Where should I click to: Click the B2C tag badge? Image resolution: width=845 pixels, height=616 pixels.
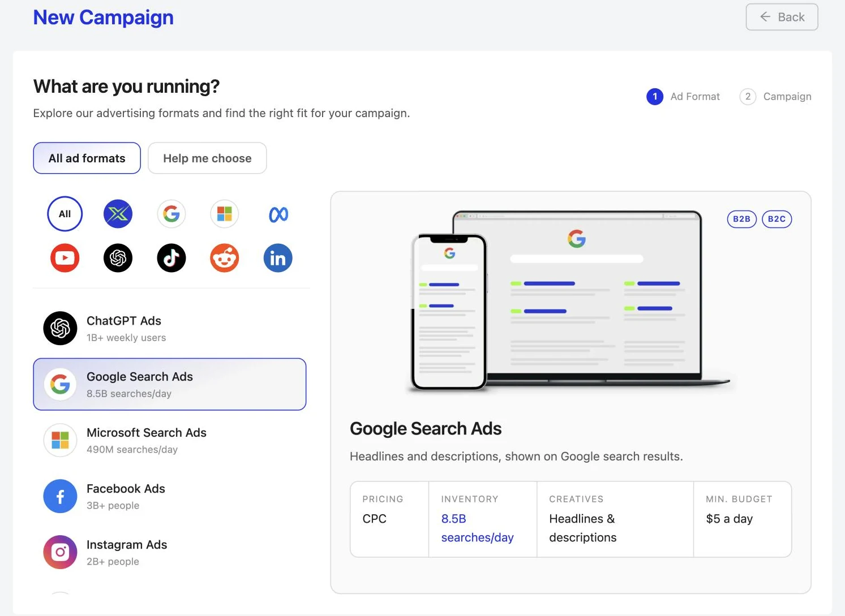(777, 219)
